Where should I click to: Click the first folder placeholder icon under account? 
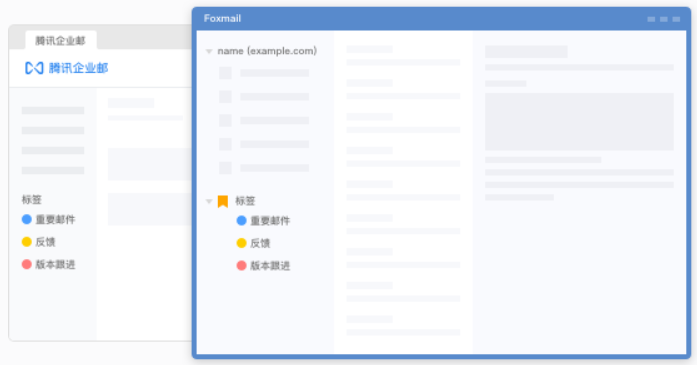(225, 73)
